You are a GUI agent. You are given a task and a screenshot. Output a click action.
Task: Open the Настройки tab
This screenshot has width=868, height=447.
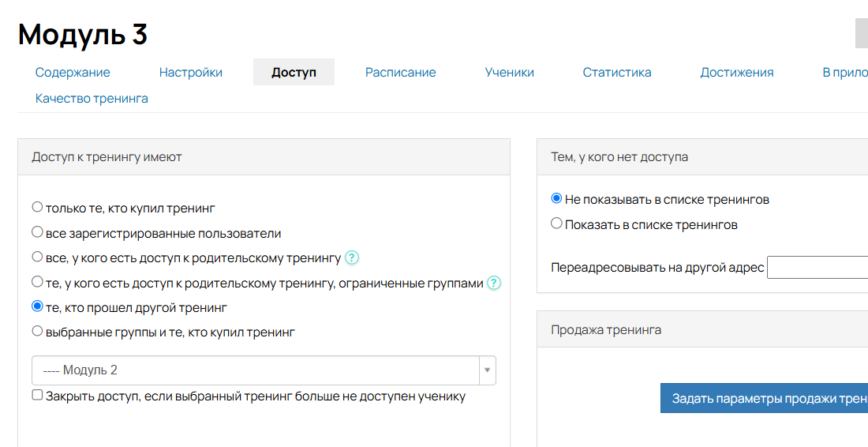coord(191,73)
